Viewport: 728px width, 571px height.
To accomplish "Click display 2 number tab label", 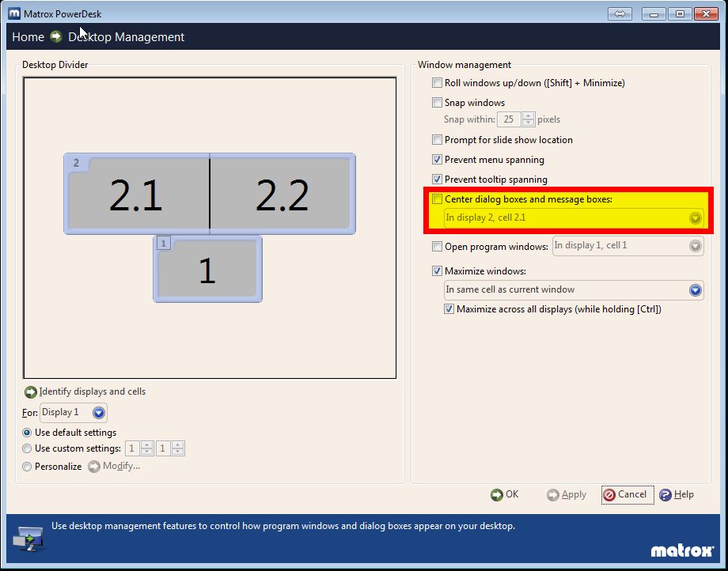I will [76, 163].
